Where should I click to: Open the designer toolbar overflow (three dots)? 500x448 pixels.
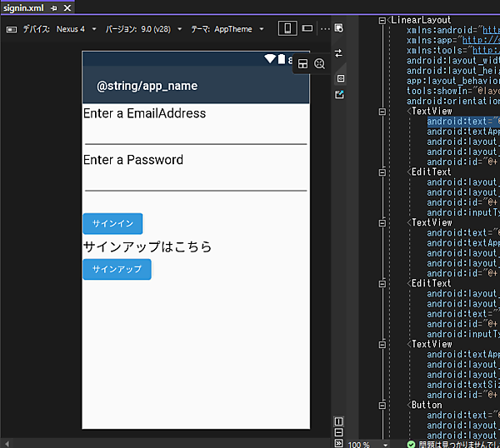tap(325, 28)
